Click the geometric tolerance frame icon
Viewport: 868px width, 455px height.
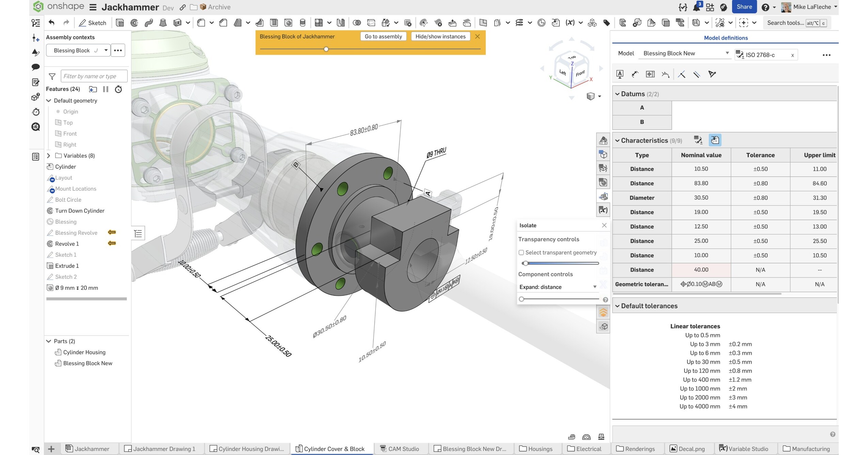pos(650,74)
